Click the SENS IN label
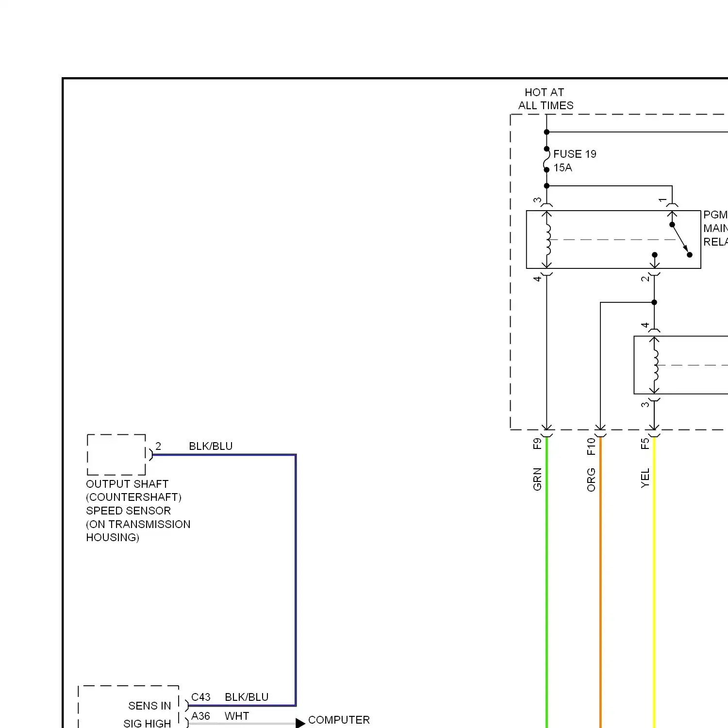 click(x=149, y=706)
